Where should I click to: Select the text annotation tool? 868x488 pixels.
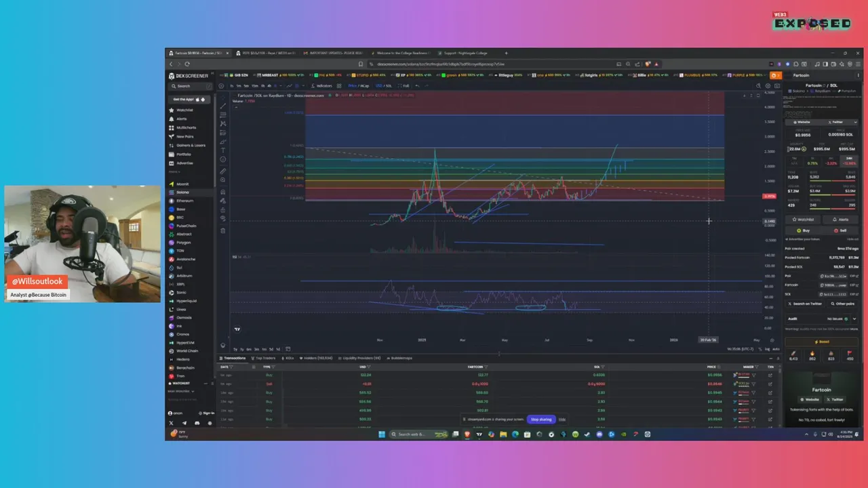[223, 150]
